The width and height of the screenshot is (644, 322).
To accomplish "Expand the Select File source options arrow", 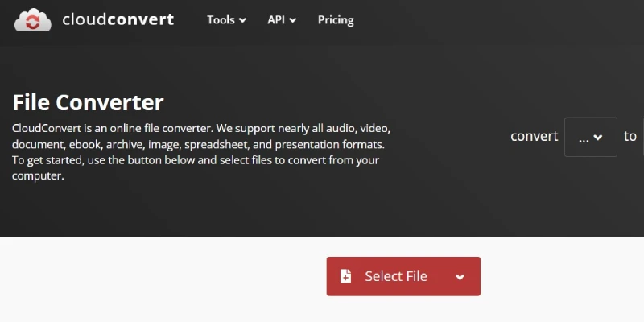I will click(460, 277).
